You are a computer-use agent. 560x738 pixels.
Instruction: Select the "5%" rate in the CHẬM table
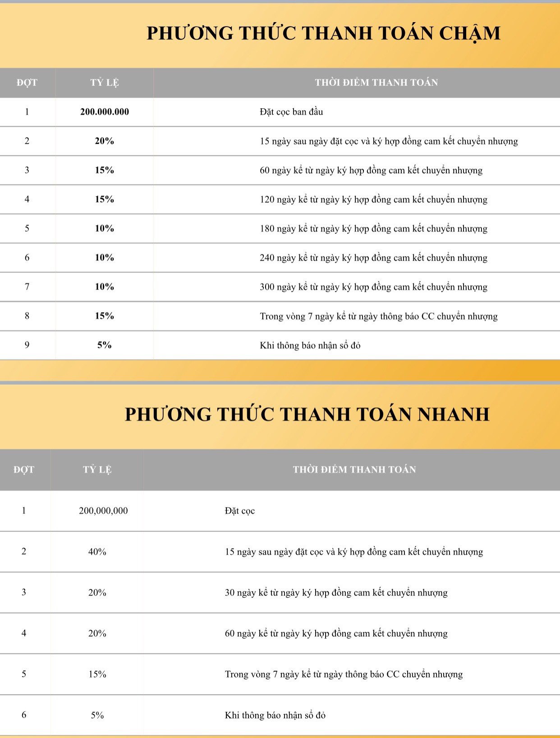[x=104, y=345]
